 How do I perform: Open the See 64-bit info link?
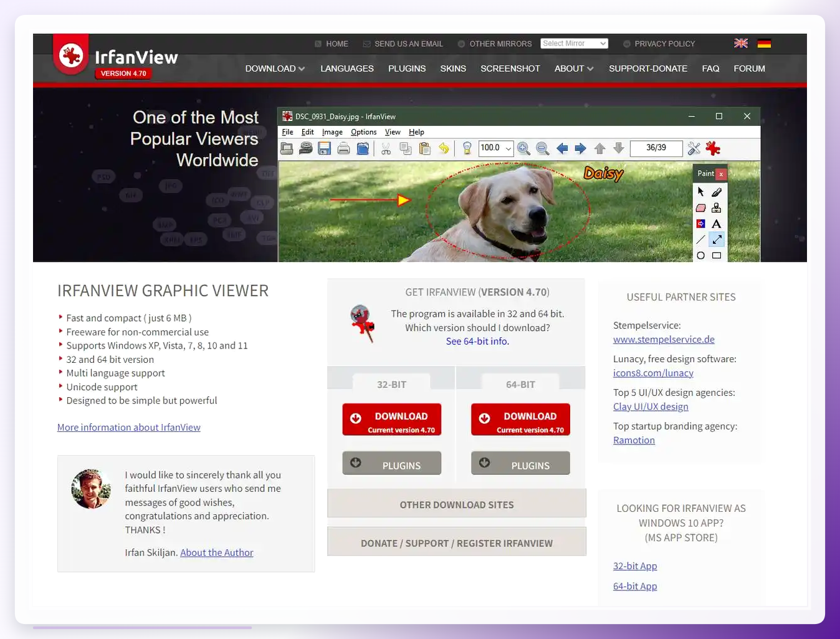(x=477, y=341)
